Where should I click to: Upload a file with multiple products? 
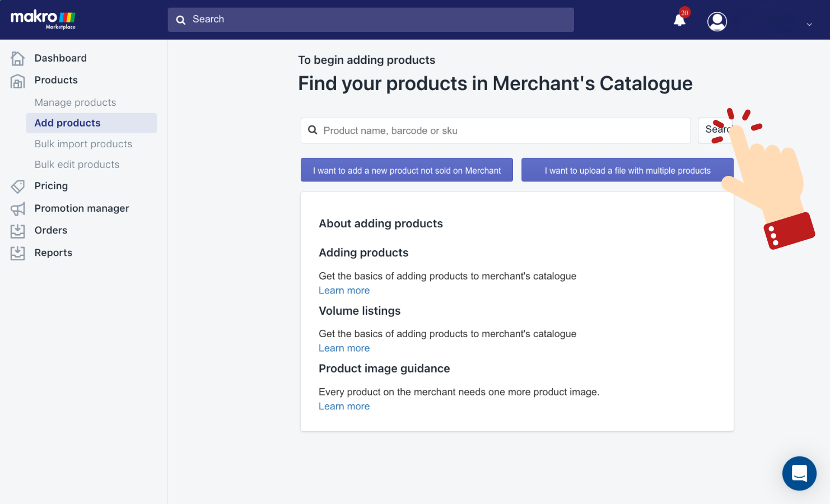(x=627, y=170)
